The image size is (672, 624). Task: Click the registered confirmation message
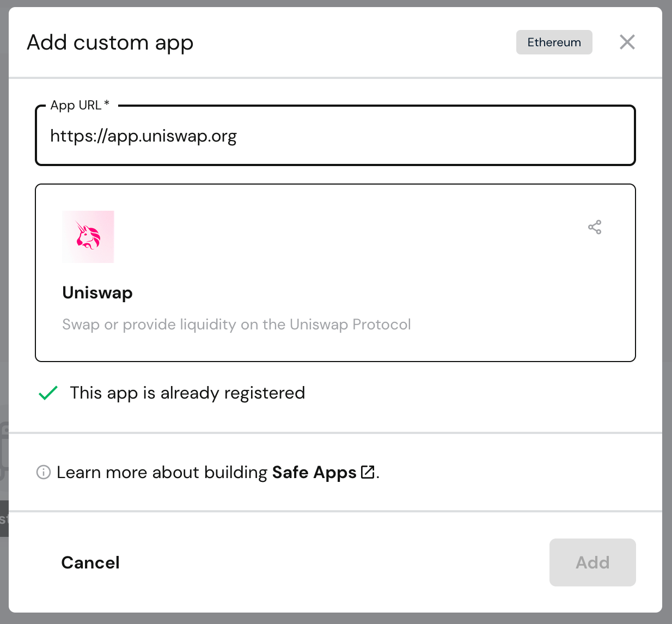click(x=187, y=393)
